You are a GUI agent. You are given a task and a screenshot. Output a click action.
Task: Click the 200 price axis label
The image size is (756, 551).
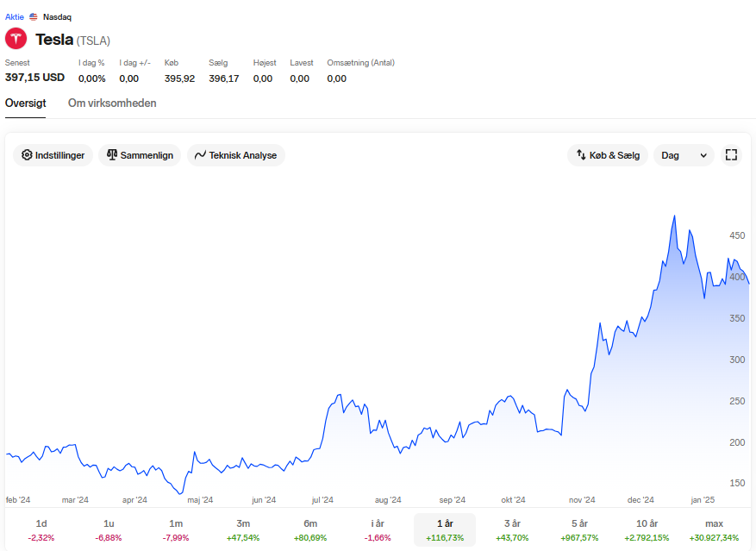[737, 442]
